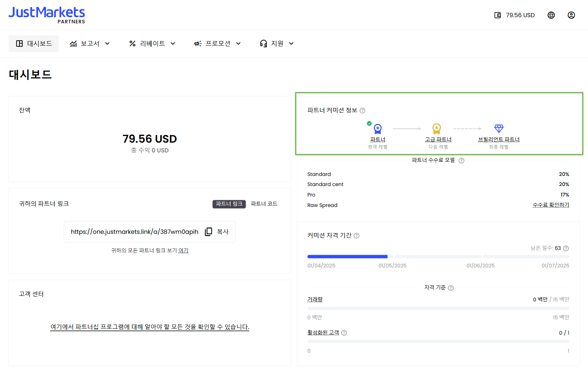Click the partner link URL text

(134, 232)
